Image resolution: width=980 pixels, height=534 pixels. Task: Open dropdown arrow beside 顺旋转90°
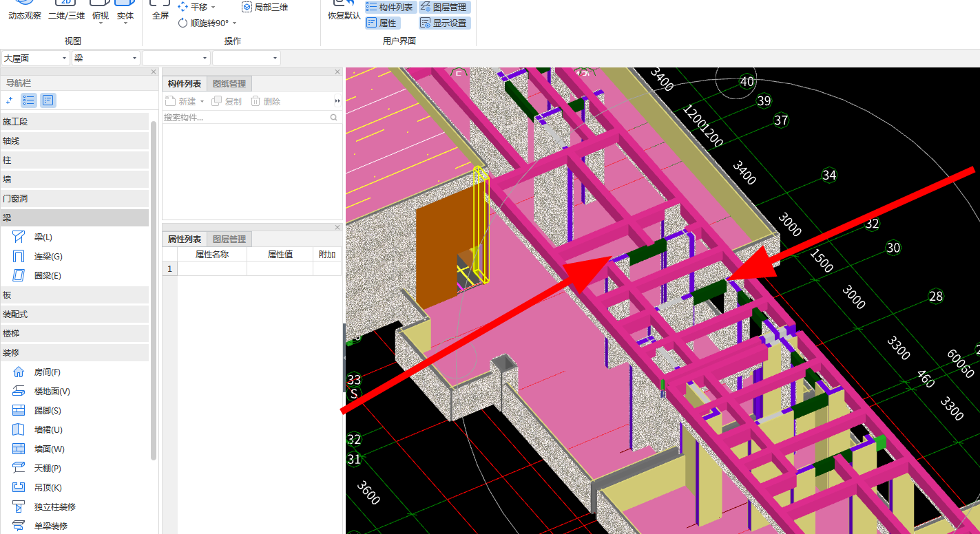coord(235,23)
